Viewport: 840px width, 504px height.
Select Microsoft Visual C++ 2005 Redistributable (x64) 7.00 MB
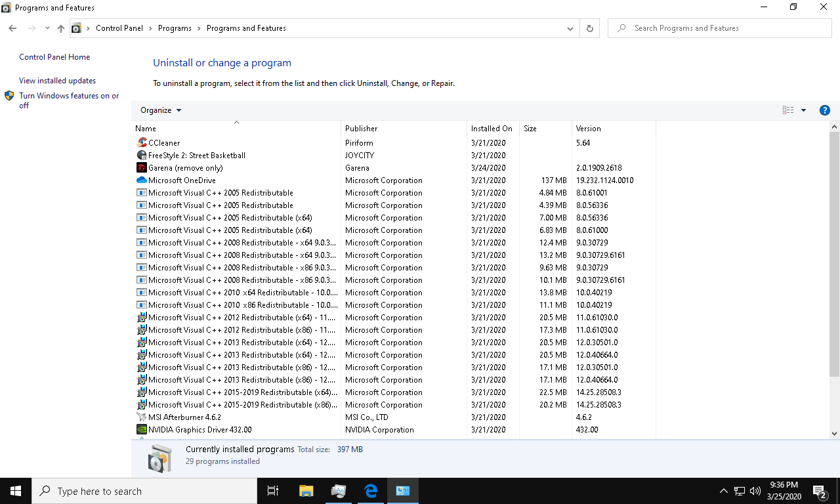pyautogui.click(x=394, y=218)
